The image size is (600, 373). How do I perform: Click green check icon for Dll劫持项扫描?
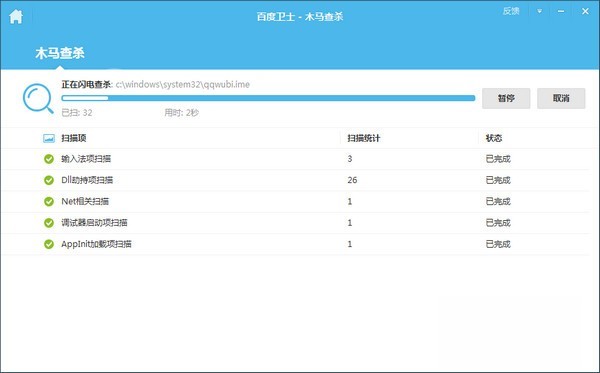click(49, 180)
